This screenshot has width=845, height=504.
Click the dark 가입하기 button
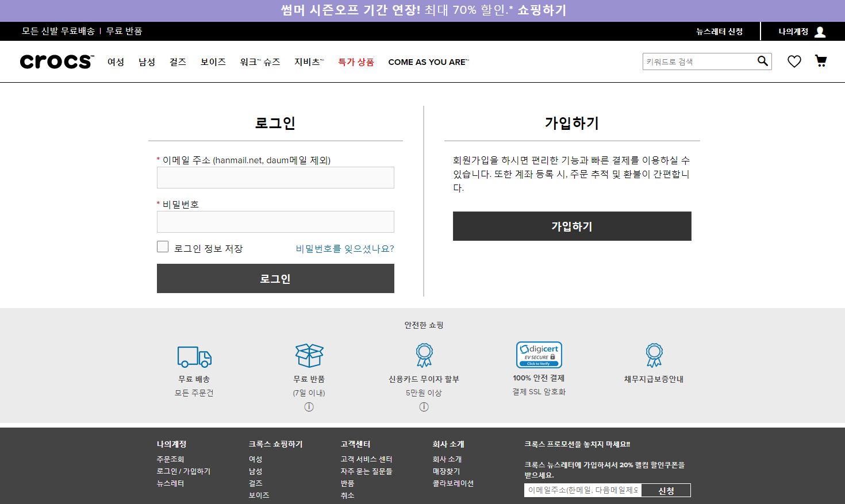pyautogui.click(x=572, y=226)
